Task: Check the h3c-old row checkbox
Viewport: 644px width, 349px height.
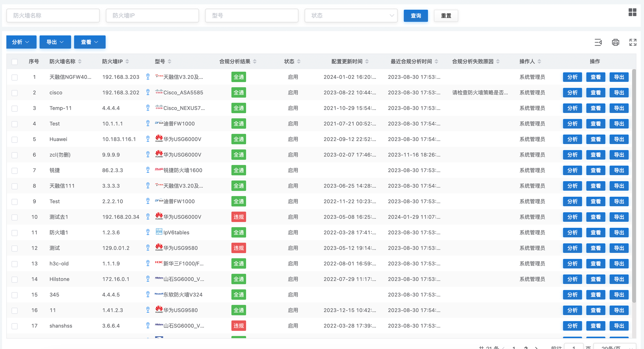Action: tap(15, 264)
